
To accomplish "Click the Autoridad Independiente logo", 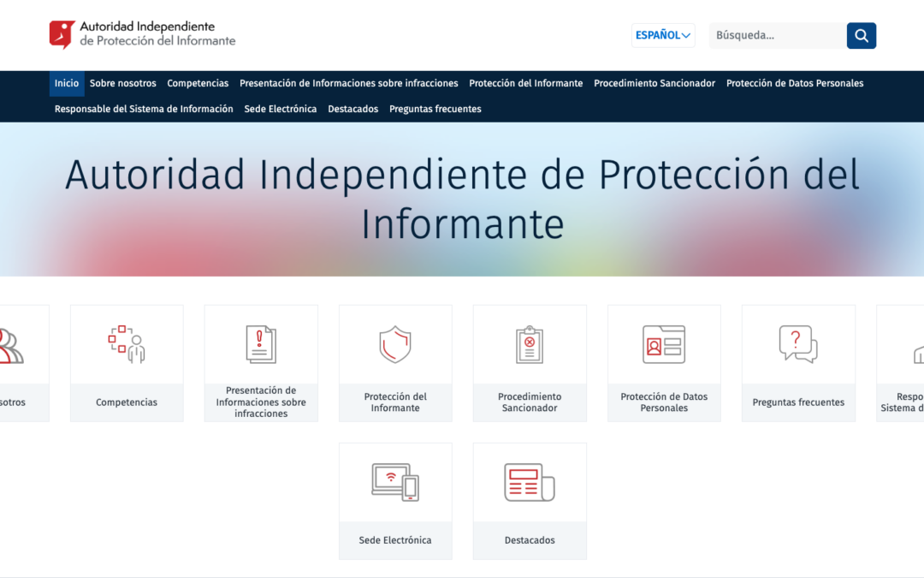I will (x=142, y=35).
